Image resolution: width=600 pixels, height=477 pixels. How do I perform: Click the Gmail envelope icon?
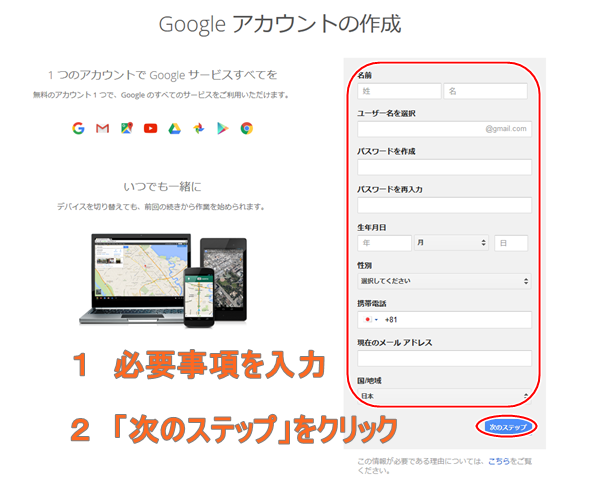(102, 128)
